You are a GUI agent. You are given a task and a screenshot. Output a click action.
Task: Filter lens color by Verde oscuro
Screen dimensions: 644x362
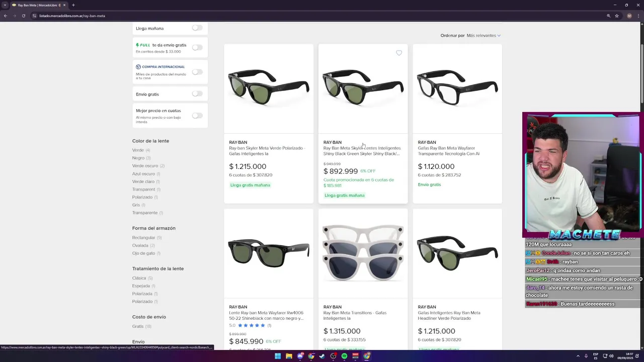click(x=145, y=165)
